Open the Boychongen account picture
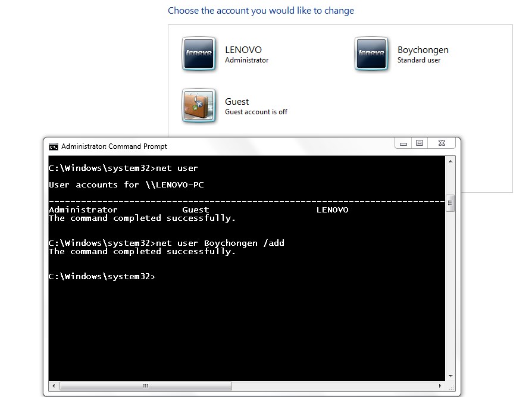 point(371,54)
